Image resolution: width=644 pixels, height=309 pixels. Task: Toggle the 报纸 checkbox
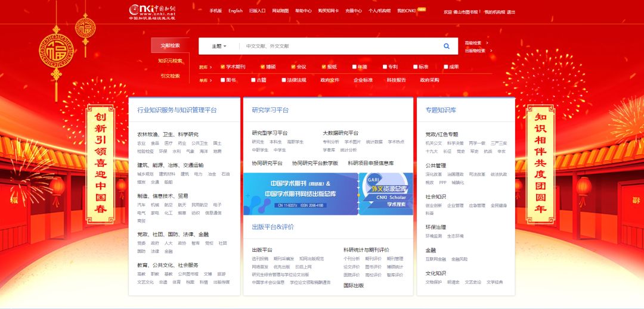tap(324, 67)
